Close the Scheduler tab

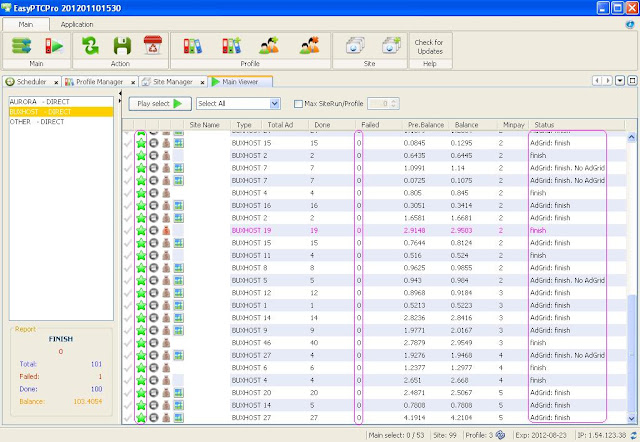56,82
